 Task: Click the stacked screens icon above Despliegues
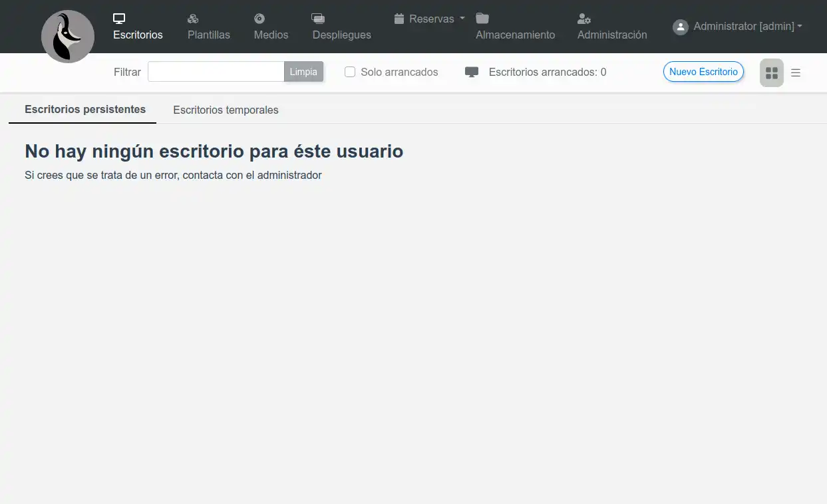click(318, 19)
